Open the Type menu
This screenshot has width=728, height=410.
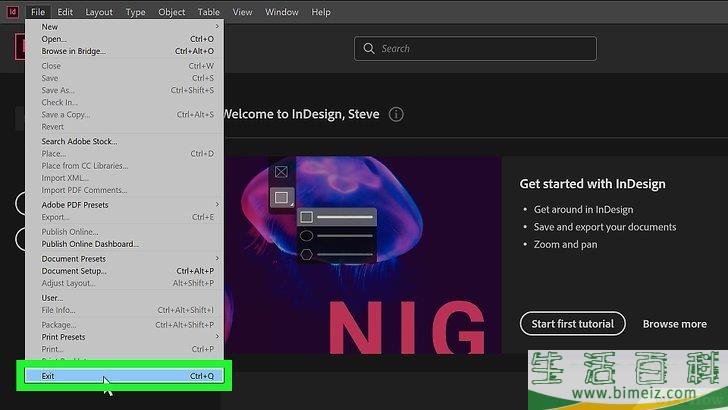136,12
